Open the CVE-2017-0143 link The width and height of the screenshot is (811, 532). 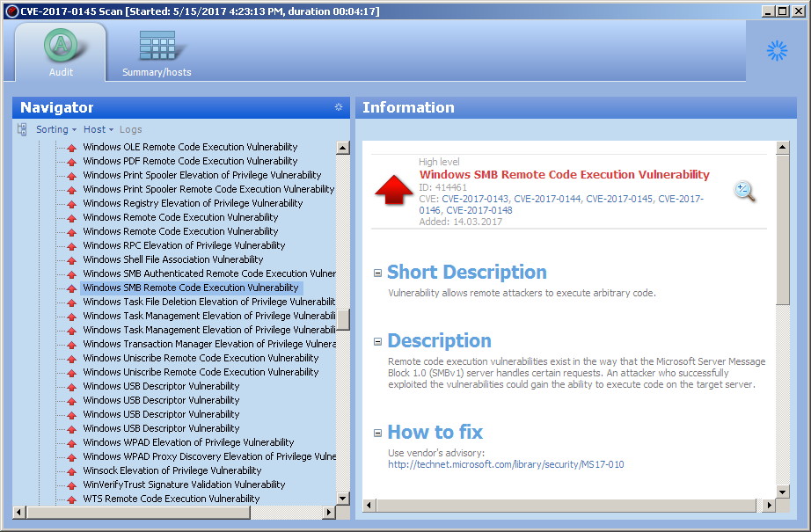pyautogui.click(x=475, y=199)
